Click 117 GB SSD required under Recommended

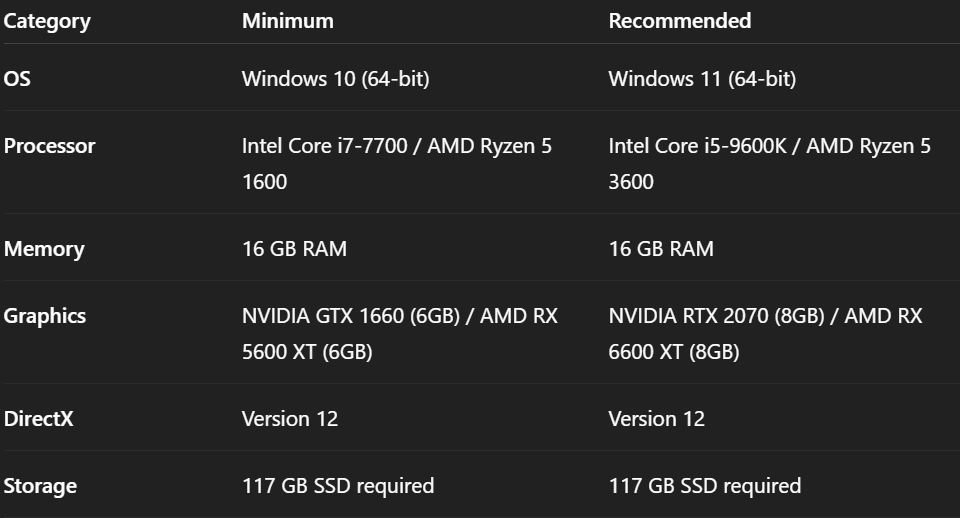tap(705, 486)
